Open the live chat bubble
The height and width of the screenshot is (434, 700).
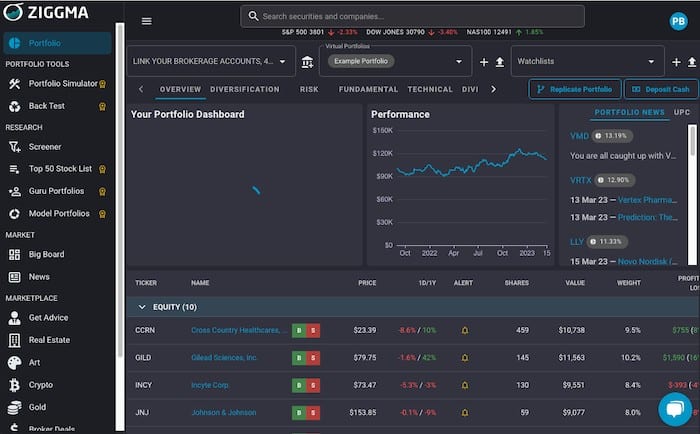click(x=675, y=409)
